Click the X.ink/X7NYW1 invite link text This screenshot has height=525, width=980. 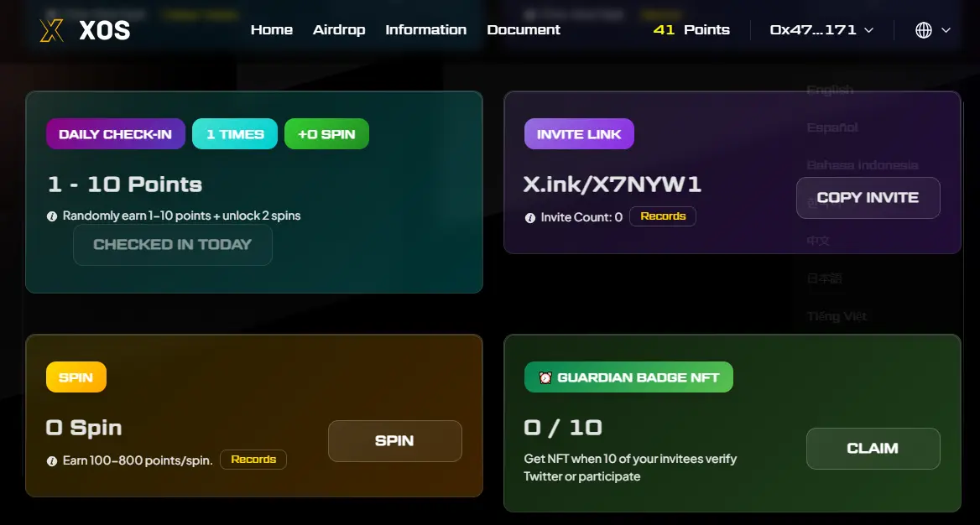click(612, 185)
